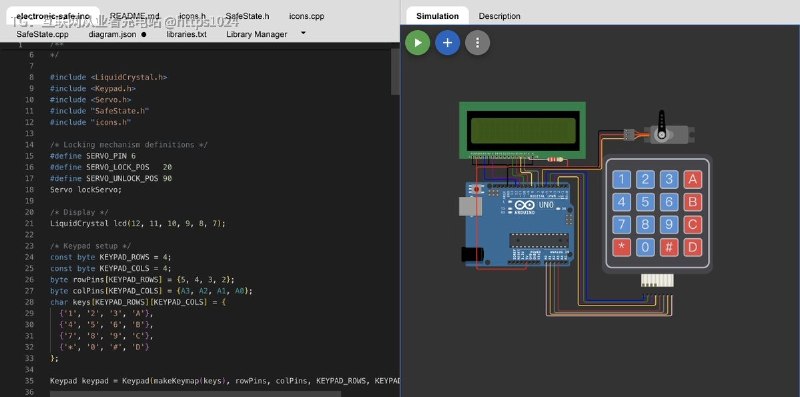Viewport: 800px width, 397px height.
Task: Click the line "#include <Keypad.h>"
Action: click(93, 88)
